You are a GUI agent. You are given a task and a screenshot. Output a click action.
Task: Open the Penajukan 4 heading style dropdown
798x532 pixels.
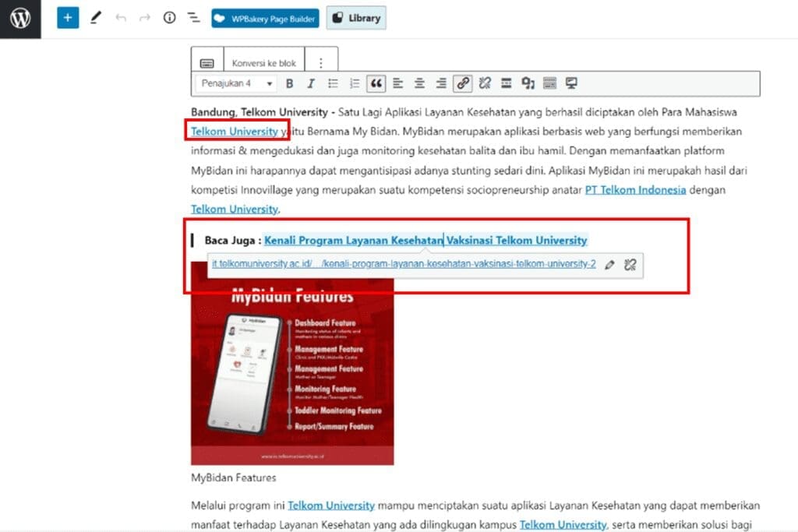coord(233,83)
